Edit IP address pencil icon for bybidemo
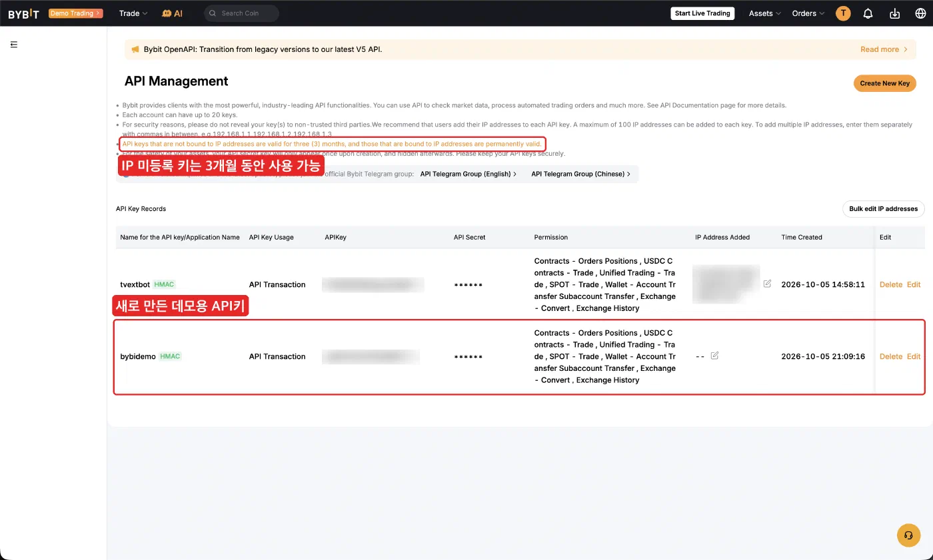 point(714,356)
